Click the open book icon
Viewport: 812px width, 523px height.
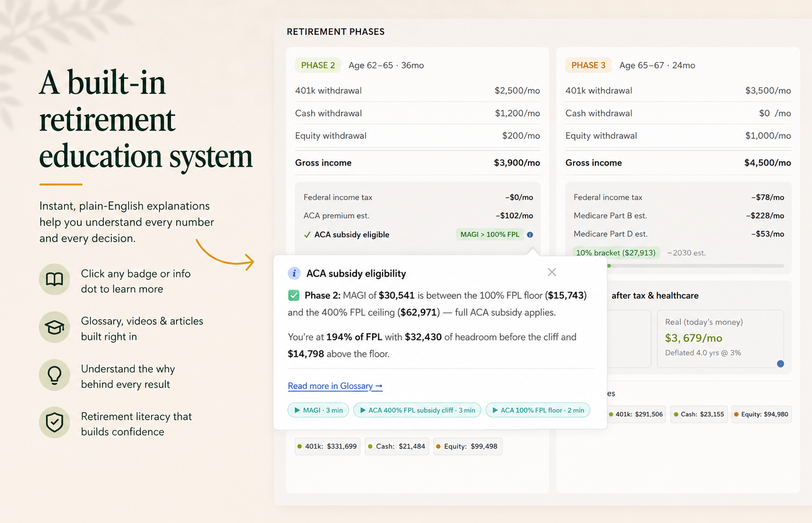55,280
